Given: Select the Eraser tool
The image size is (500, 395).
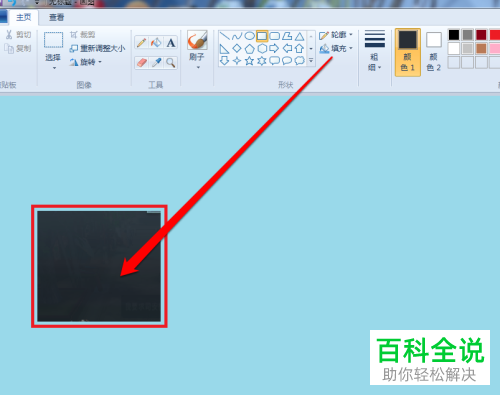Looking at the screenshot, I should coord(141,63).
